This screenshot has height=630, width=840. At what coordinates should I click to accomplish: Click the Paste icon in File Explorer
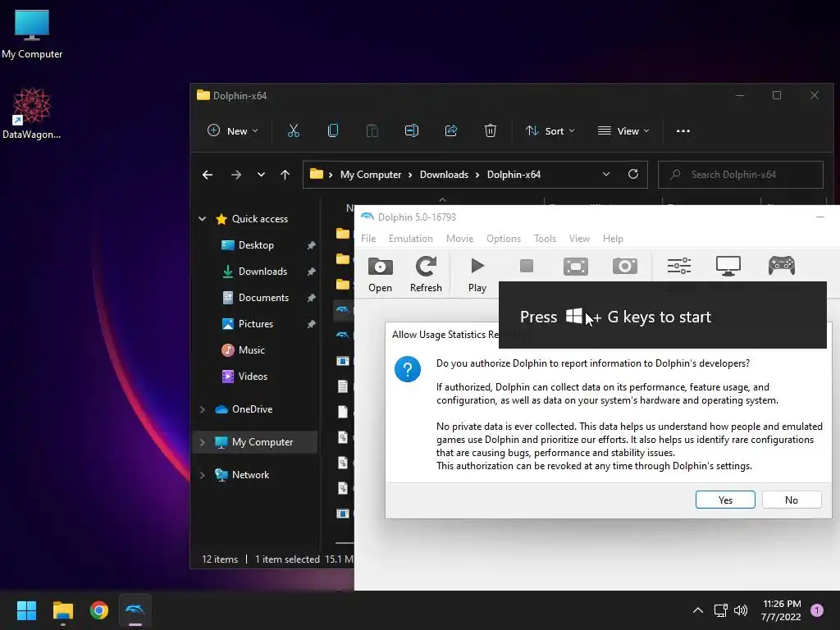[372, 130]
